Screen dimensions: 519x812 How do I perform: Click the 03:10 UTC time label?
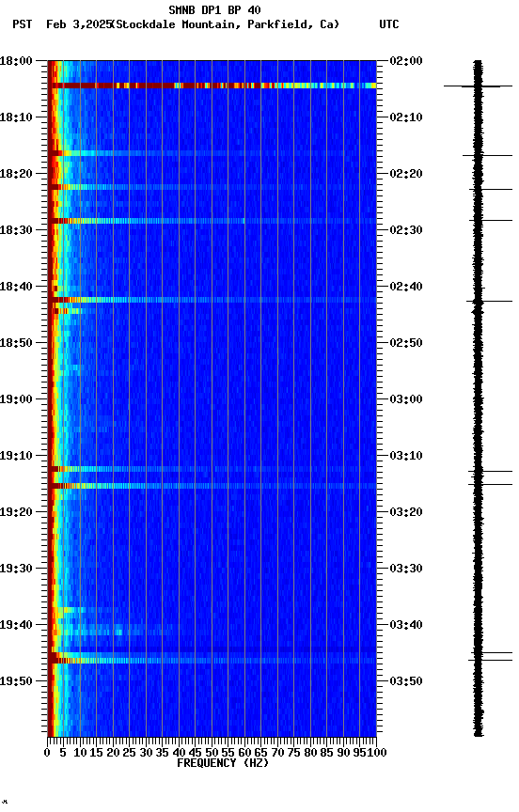coord(406,456)
